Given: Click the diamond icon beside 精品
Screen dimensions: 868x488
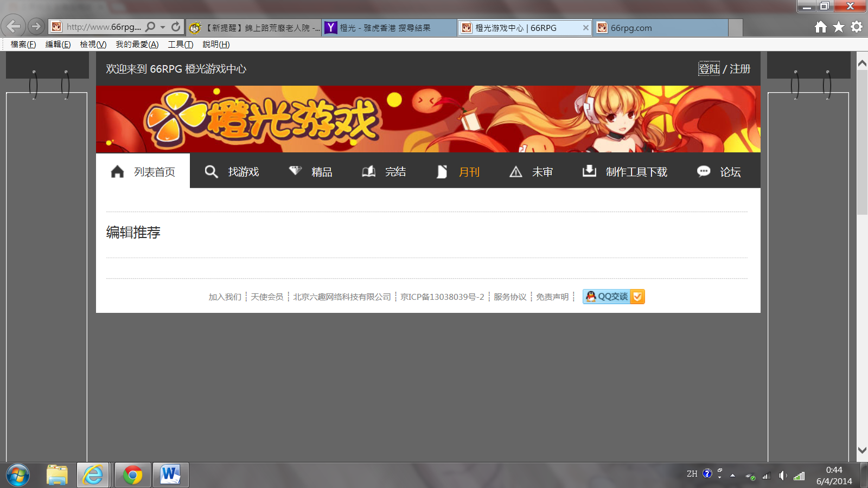Looking at the screenshot, I should (x=295, y=171).
